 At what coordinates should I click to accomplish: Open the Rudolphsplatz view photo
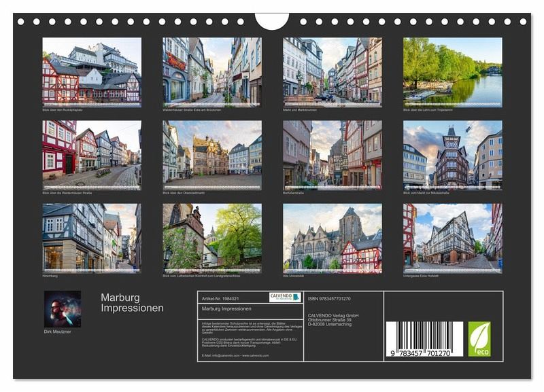coord(92,71)
